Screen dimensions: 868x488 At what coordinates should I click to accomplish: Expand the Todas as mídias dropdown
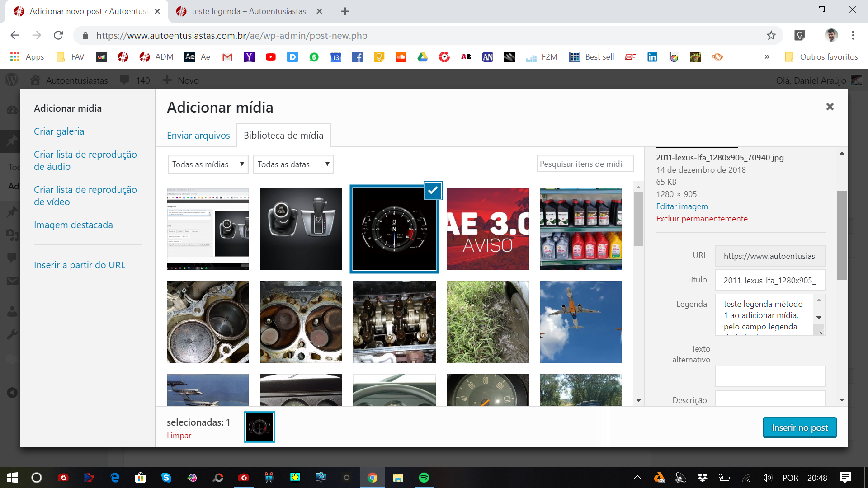tap(208, 164)
